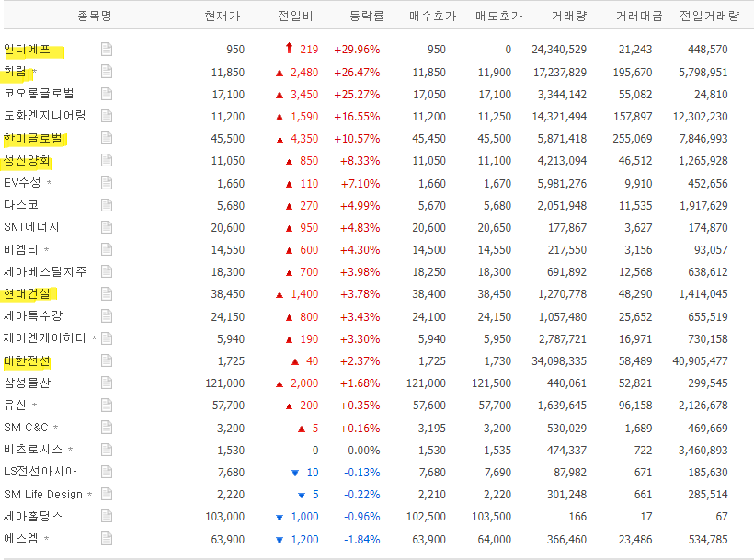Screen dimensions: 754x560
Task: Select the 255,069 trading value cell
Action: pyautogui.click(x=633, y=139)
